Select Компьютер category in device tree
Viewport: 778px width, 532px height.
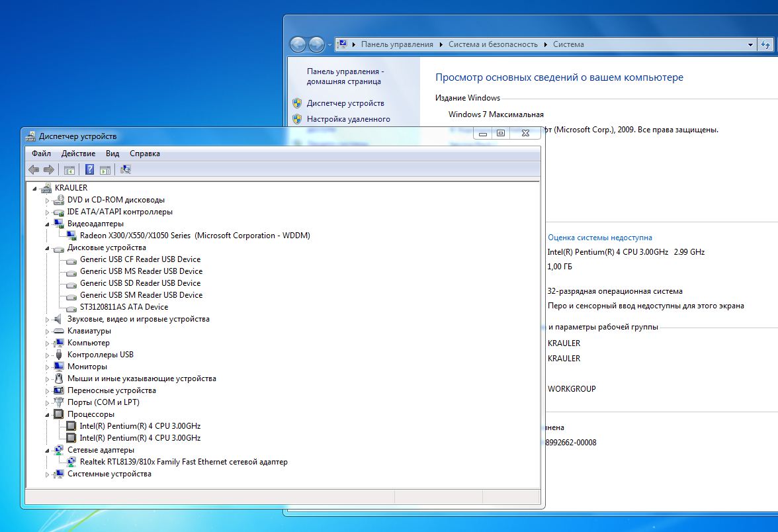(89, 343)
